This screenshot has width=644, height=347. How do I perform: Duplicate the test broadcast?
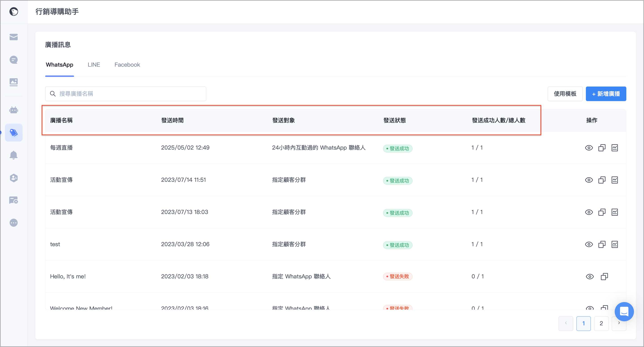[602, 244]
